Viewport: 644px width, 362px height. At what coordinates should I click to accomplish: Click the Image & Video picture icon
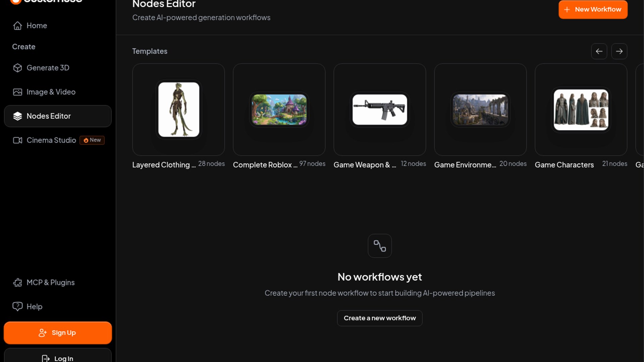(17, 92)
